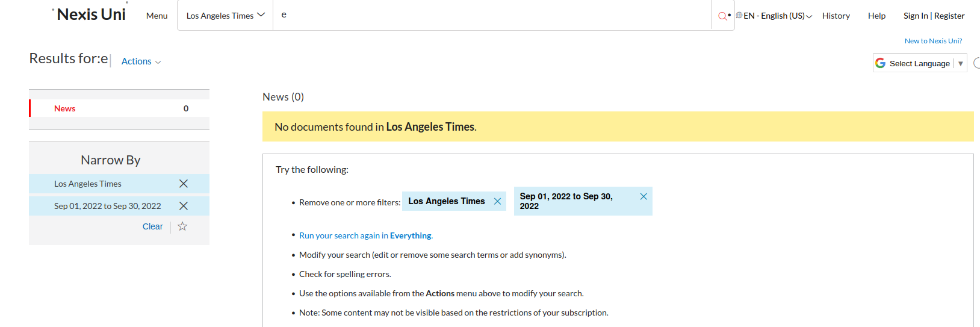The image size is (980, 327).
Task: Open Help in the header
Action: pos(876,16)
